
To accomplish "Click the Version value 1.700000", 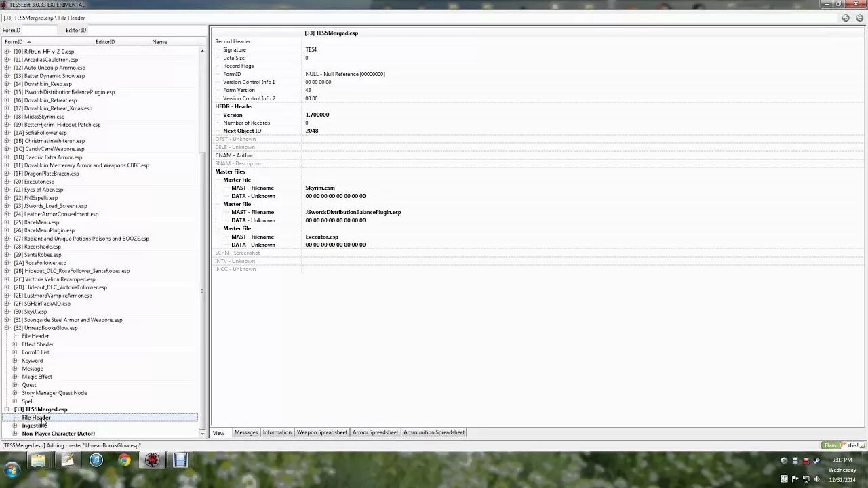I will click(317, 115).
